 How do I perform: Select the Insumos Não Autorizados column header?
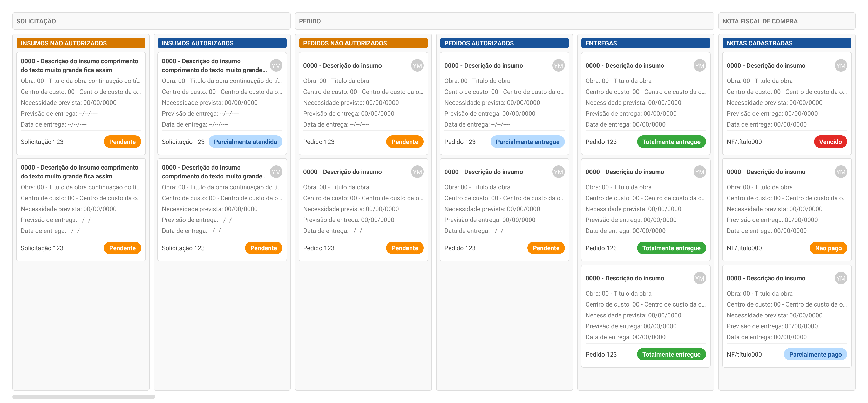[81, 43]
